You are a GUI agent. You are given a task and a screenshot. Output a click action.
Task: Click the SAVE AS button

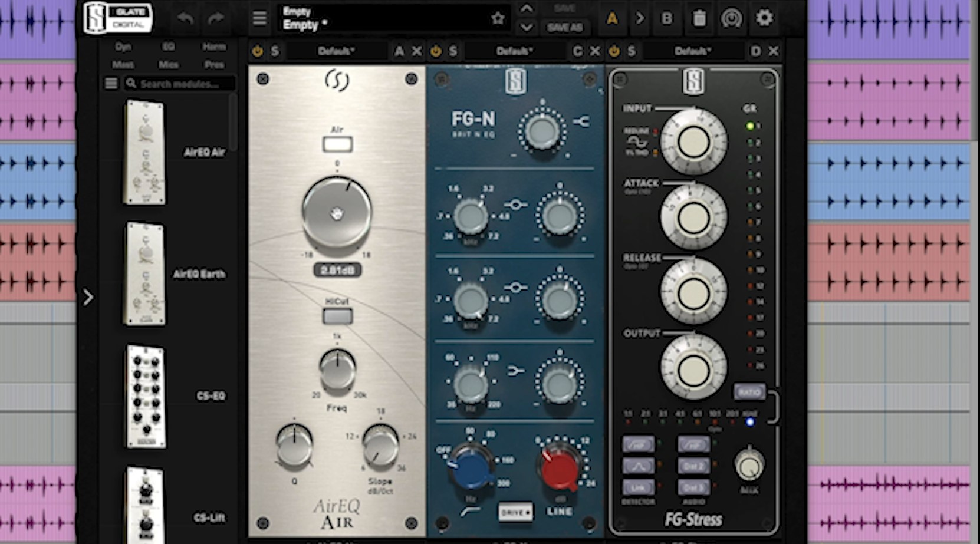point(564,27)
